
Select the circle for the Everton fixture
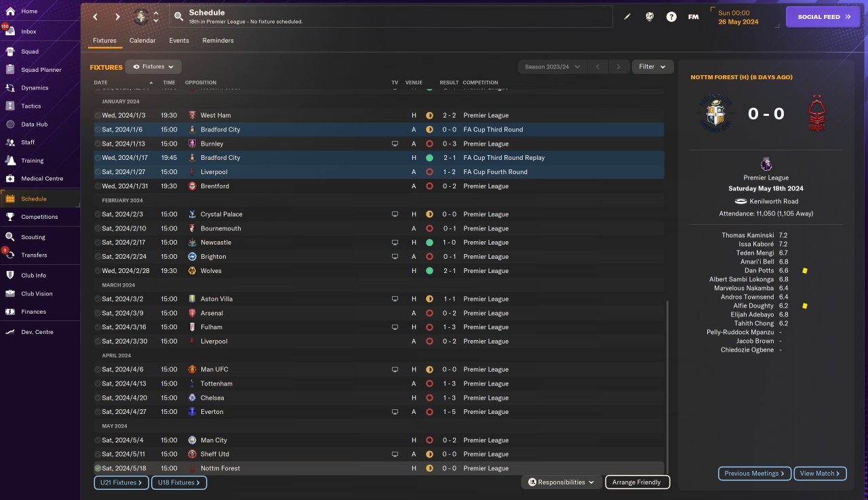pyautogui.click(x=98, y=412)
